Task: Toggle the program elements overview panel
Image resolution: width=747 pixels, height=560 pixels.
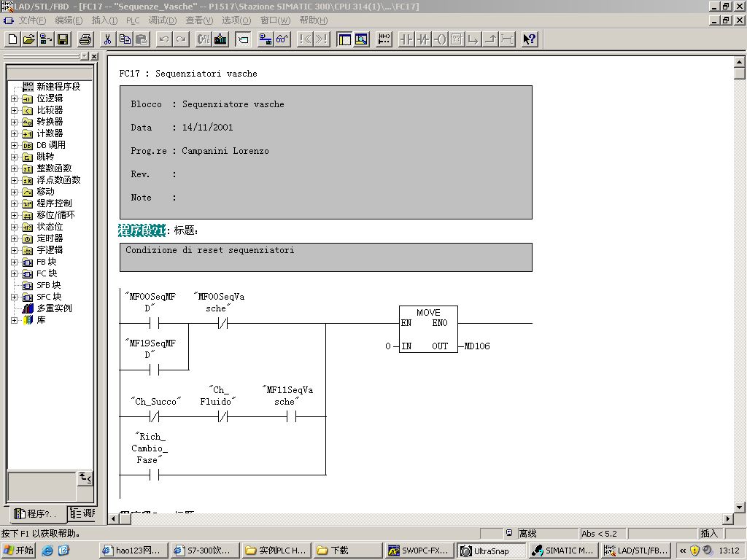Action: [344, 39]
